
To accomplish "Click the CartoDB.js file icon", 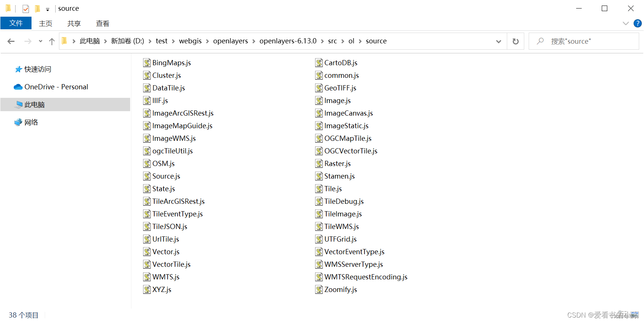I will (x=319, y=63).
